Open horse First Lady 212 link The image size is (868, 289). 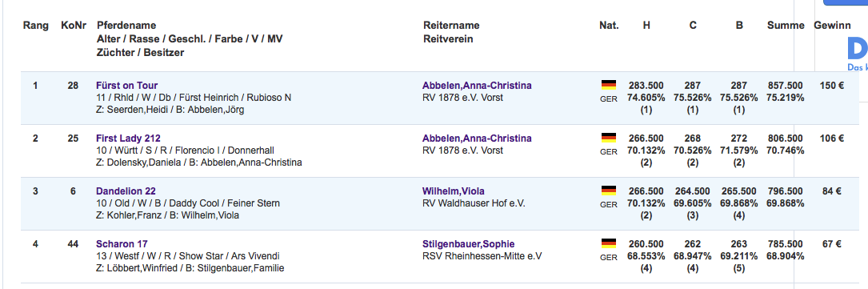128,138
